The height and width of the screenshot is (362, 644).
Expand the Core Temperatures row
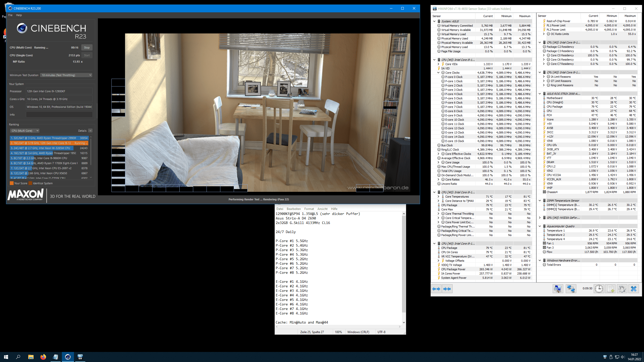click(438, 197)
